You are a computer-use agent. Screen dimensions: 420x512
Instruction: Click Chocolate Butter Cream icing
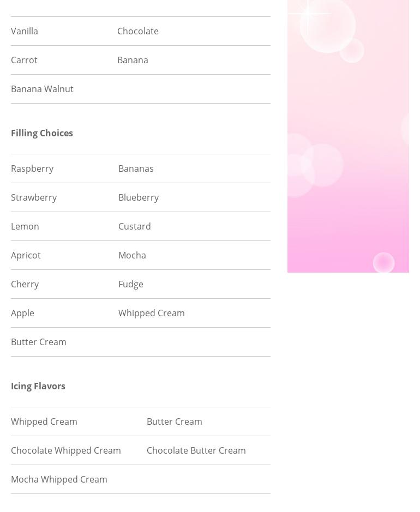point(196,450)
